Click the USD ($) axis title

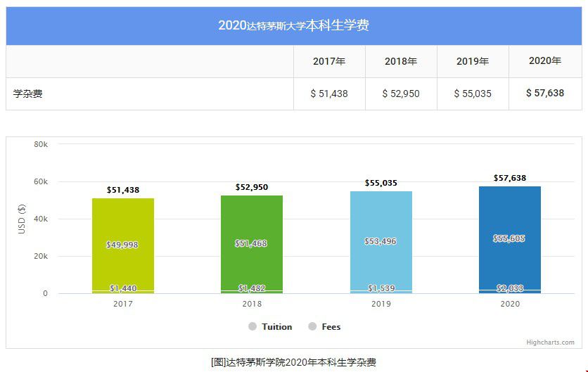[22, 219]
